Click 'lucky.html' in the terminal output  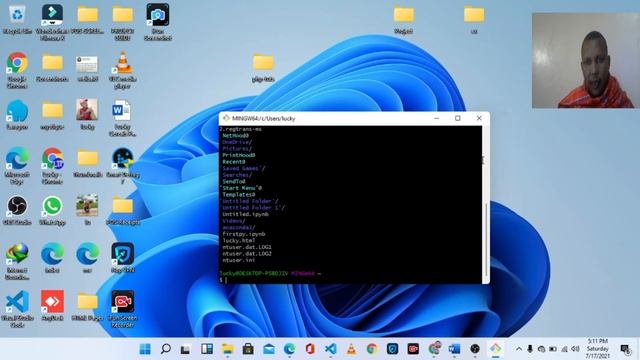coord(239,240)
